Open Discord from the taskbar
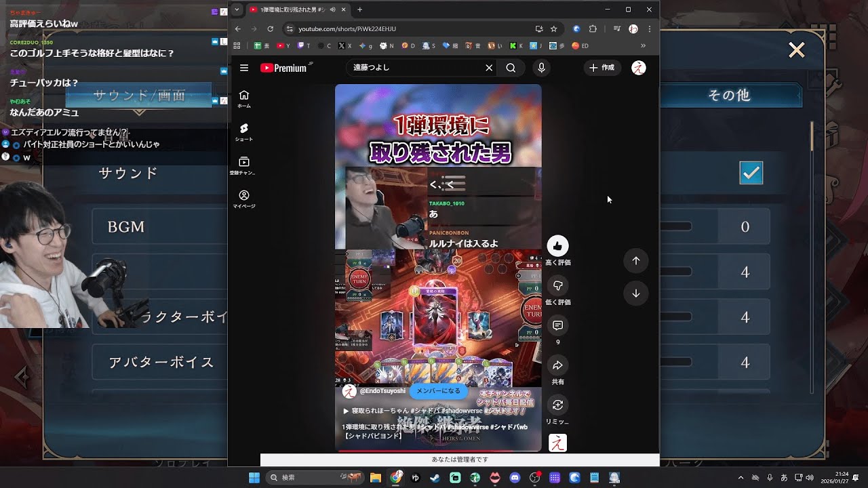 point(515,478)
